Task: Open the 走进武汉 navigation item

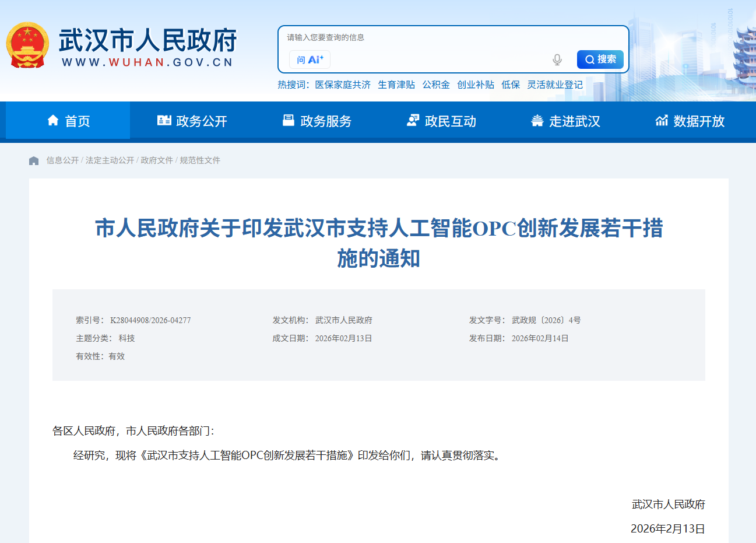Action: pos(565,121)
